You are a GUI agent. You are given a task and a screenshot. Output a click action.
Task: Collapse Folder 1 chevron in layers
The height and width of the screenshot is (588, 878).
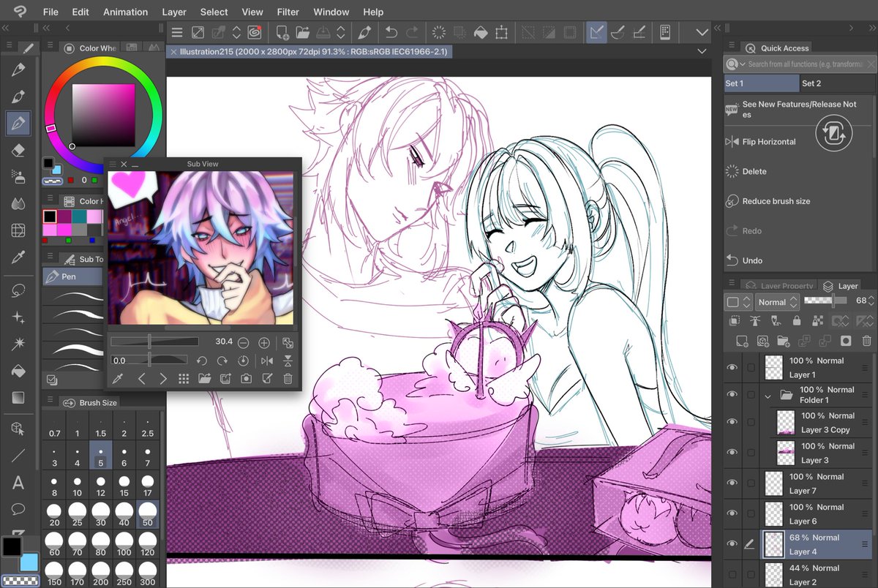point(768,396)
